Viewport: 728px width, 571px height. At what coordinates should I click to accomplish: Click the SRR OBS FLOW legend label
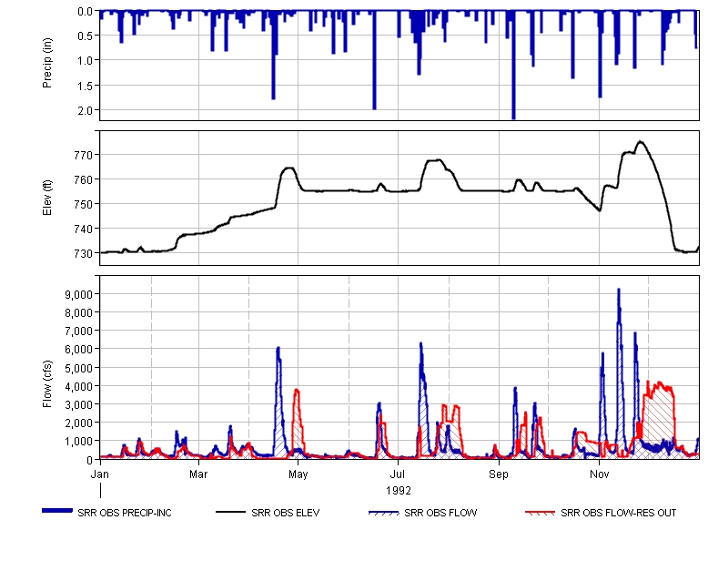(x=440, y=513)
